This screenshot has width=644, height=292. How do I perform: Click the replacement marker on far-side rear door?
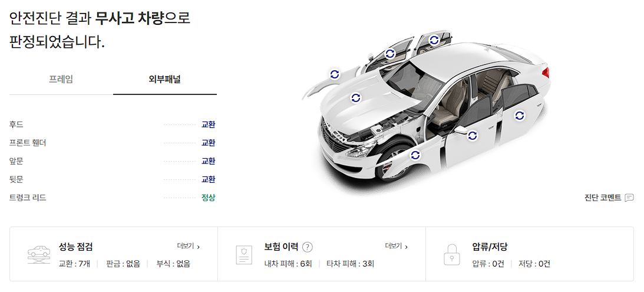pyautogui.click(x=434, y=40)
